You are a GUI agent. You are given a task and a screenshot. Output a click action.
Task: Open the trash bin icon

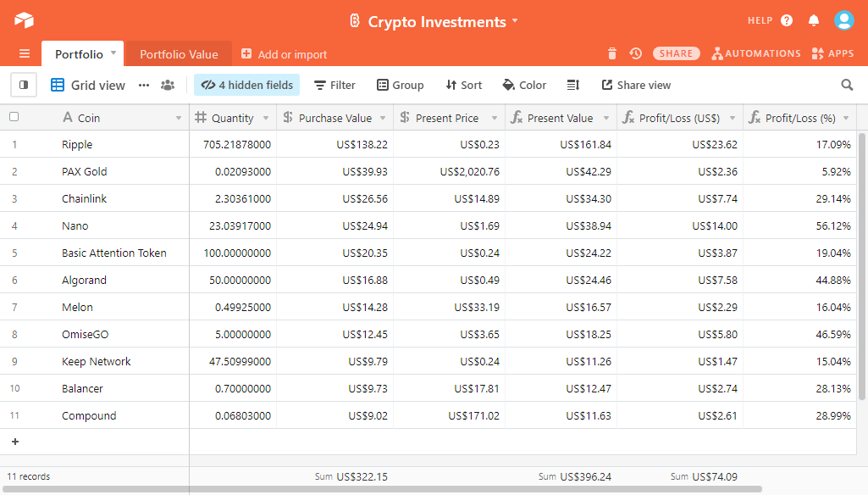pyautogui.click(x=612, y=53)
